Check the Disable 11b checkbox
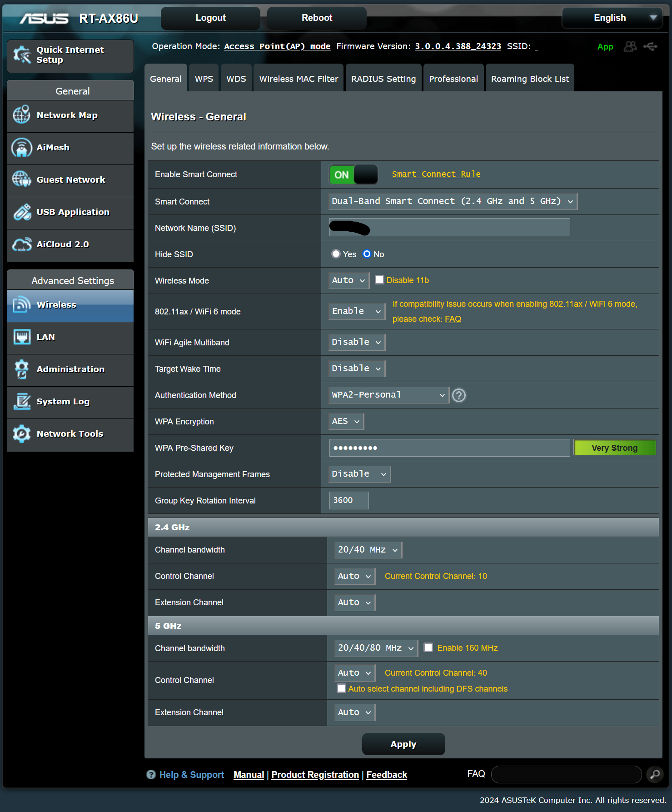The width and height of the screenshot is (672, 812). 379,280
